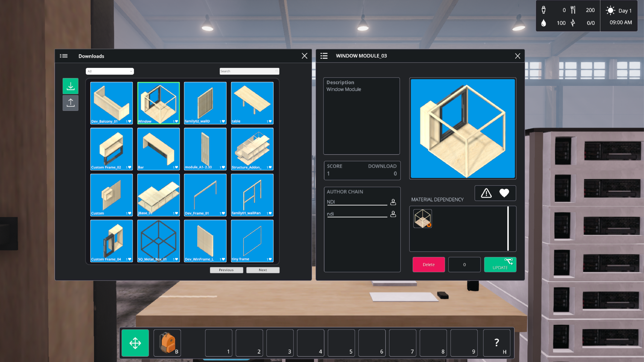644x362 pixels.
Task: Click the 'Previous' page navigation button
Action: pyautogui.click(x=226, y=270)
